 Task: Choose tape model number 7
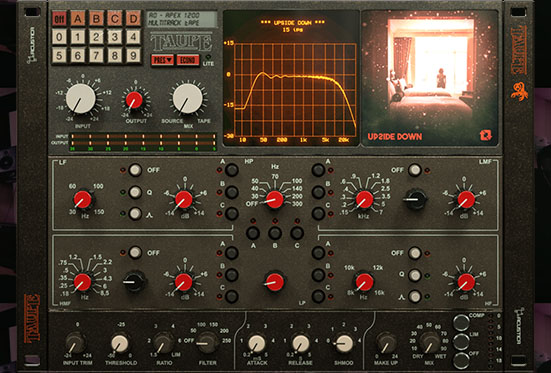pos(96,55)
